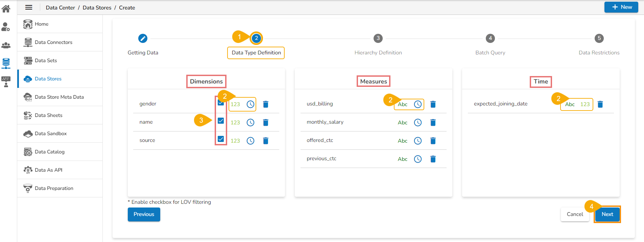
Task: Toggle the name LOV checkbox
Action: point(221,121)
